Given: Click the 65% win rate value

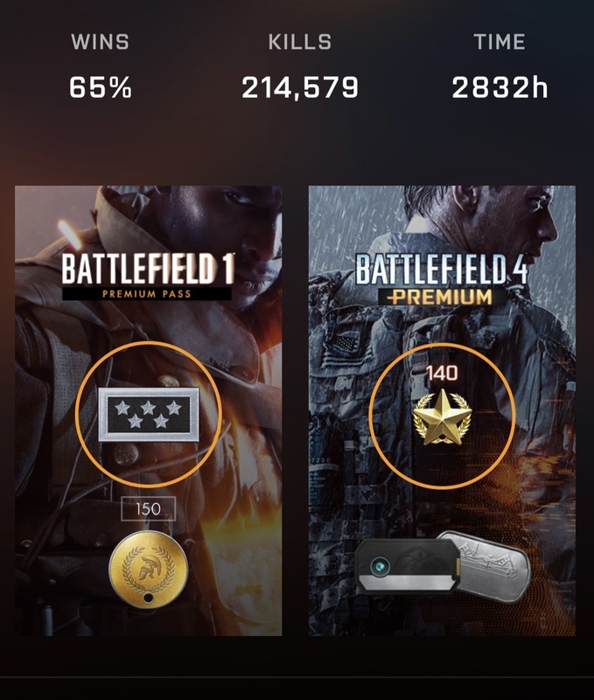Looking at the screenshot, I should (x=100, y=87).
